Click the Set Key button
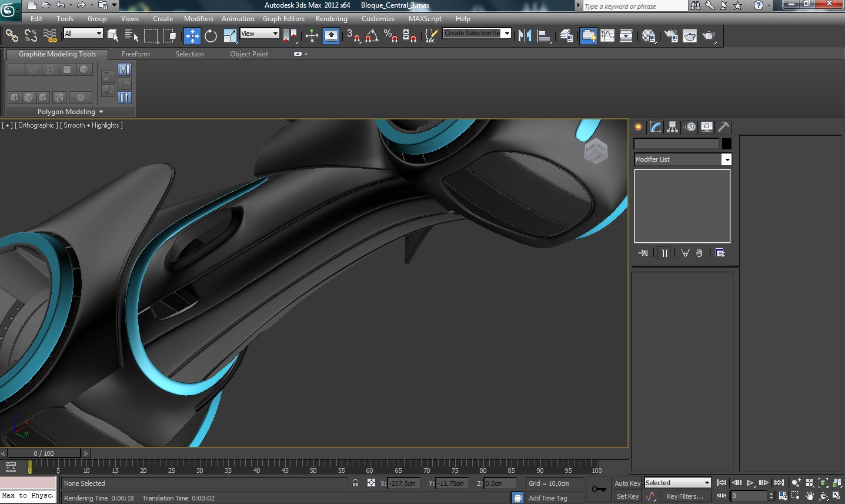 pos(627,496)
